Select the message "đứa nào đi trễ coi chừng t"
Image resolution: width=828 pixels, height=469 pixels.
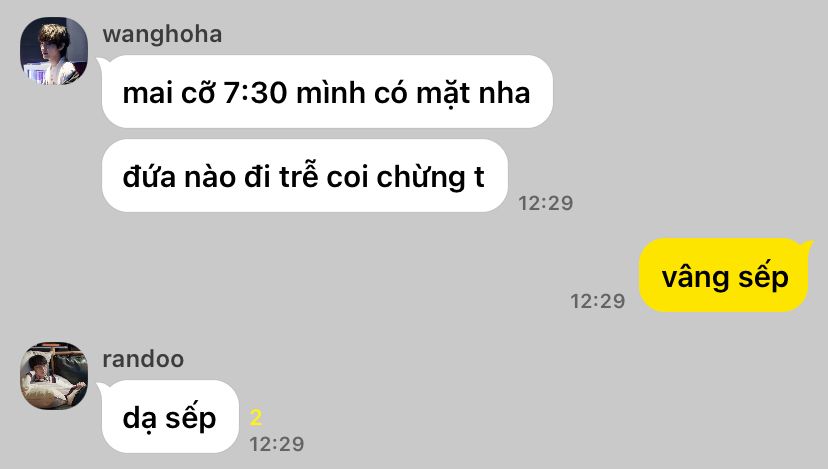point(305,176)
